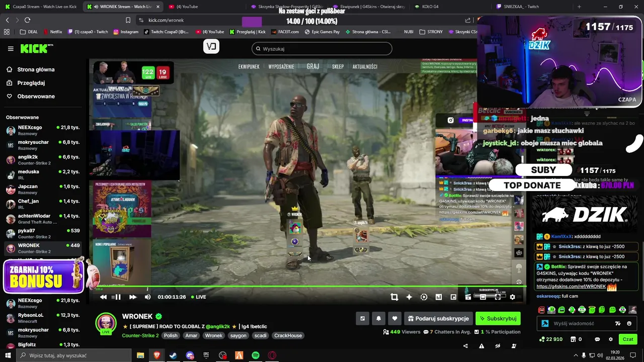Toggle notifications bell for WRONEK
644x362 pixels.
pos(378,318)
